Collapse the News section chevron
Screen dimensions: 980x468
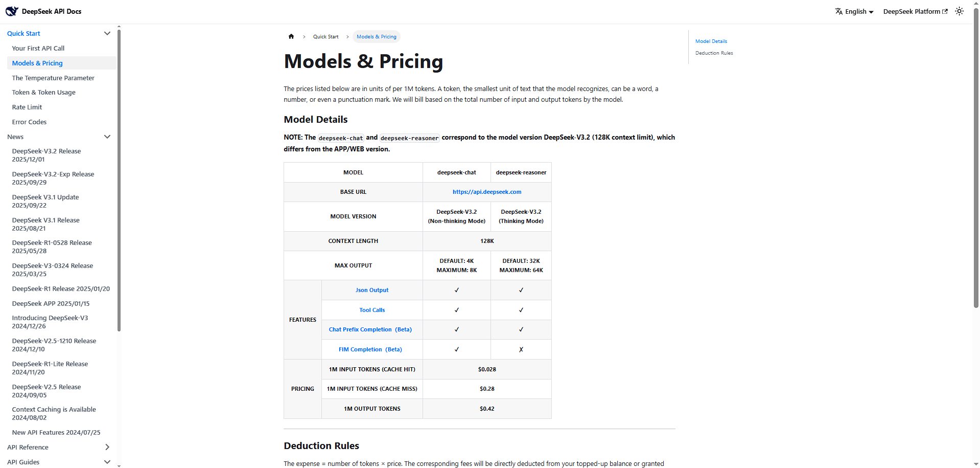tap(107, 137)
